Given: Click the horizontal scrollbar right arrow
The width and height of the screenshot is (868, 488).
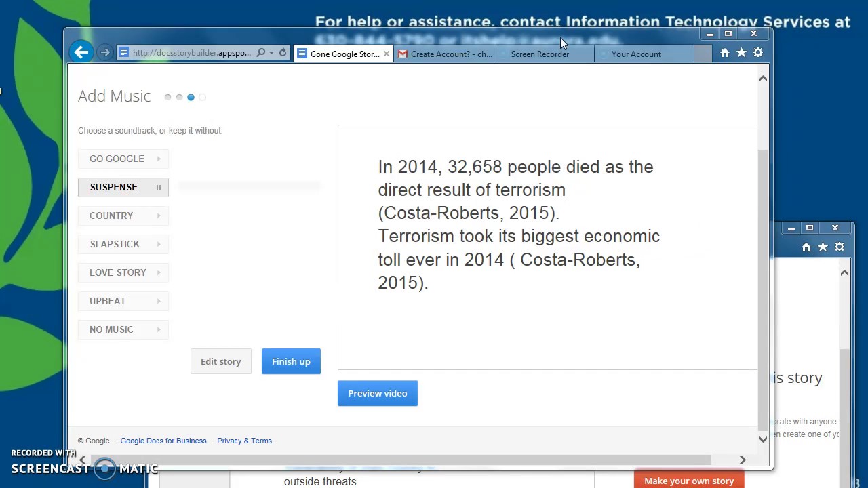Looking at the screenshot, I should pos(743,460).
